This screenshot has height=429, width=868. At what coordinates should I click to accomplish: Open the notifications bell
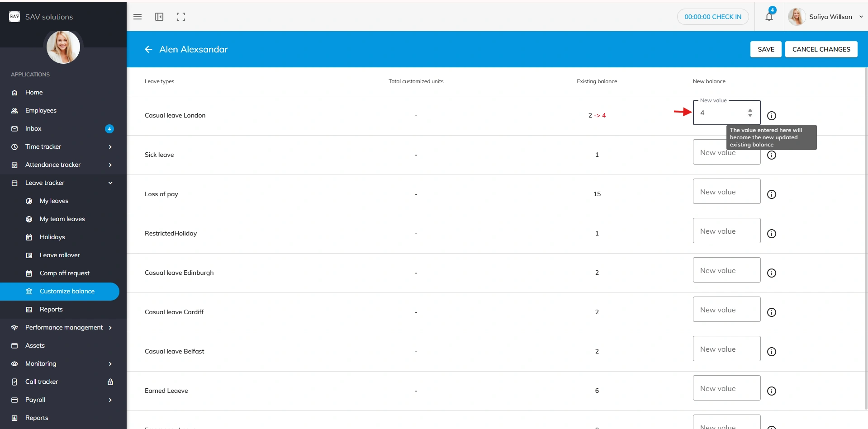tap(769, 17)
